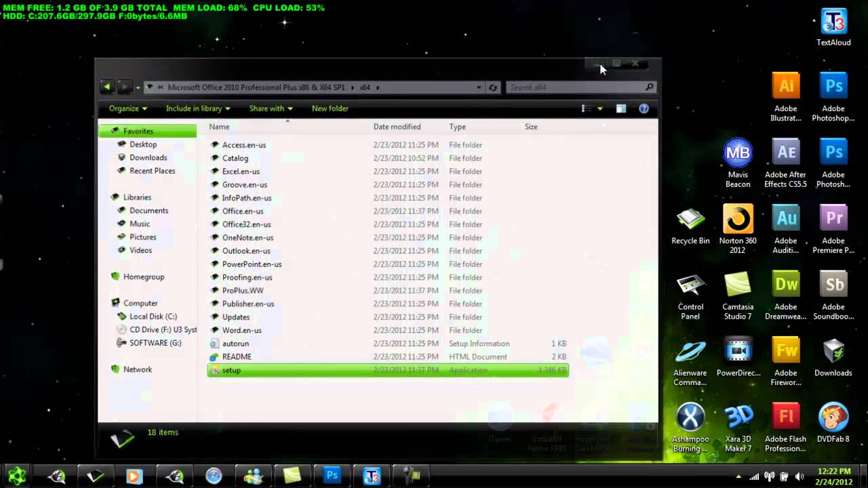Viewport: 868px width, 488px height.
Task: Open Camtasia Studio 7 icon
Action: [738, 296]
